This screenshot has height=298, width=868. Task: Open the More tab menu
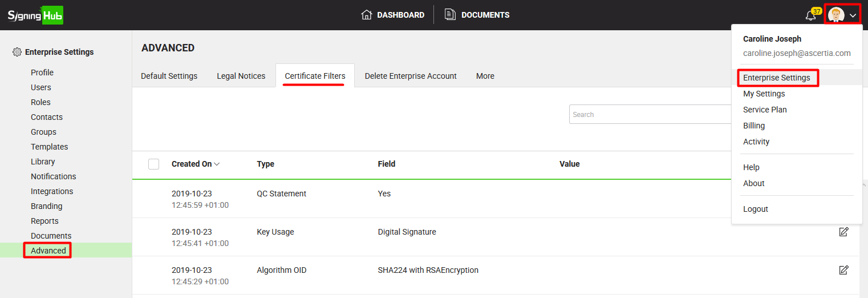(x=485, y=76)
